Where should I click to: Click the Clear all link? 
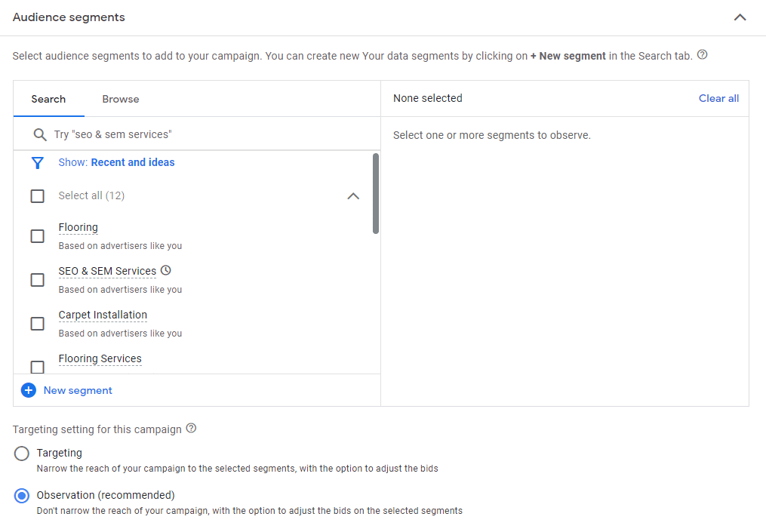pyautogui.click(x=718, y=98)
